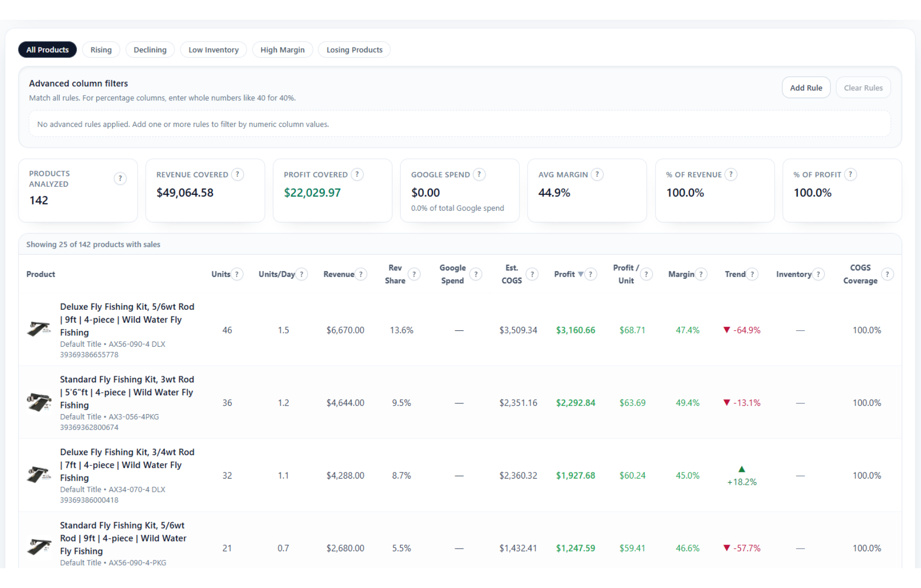Click help icon on Revenue column header
921x588 pixels.
(361, 274)
